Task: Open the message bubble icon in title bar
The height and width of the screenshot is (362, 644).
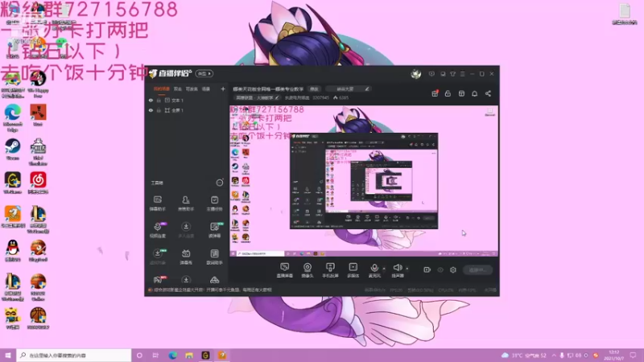Action: pyautogui.click(x=431, y=74)
